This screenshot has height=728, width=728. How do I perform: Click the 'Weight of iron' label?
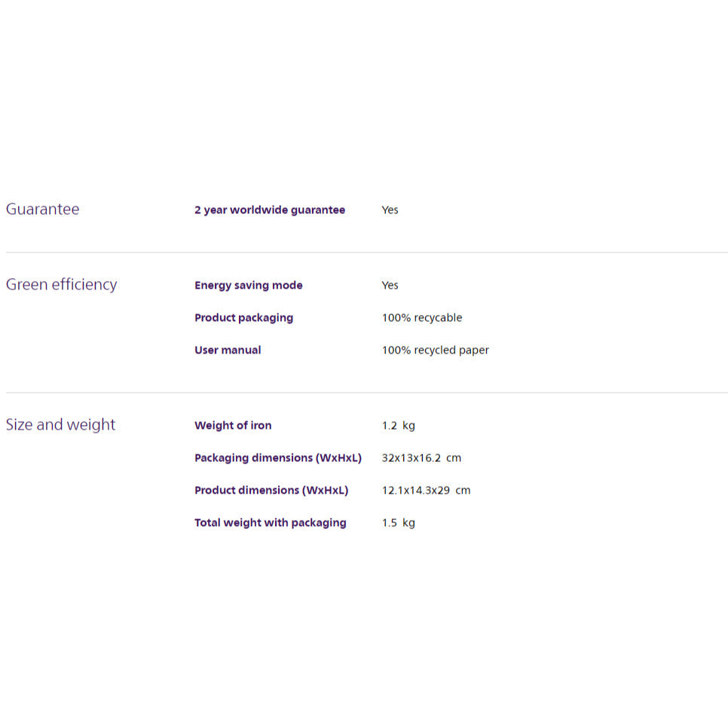coord(233,426)
